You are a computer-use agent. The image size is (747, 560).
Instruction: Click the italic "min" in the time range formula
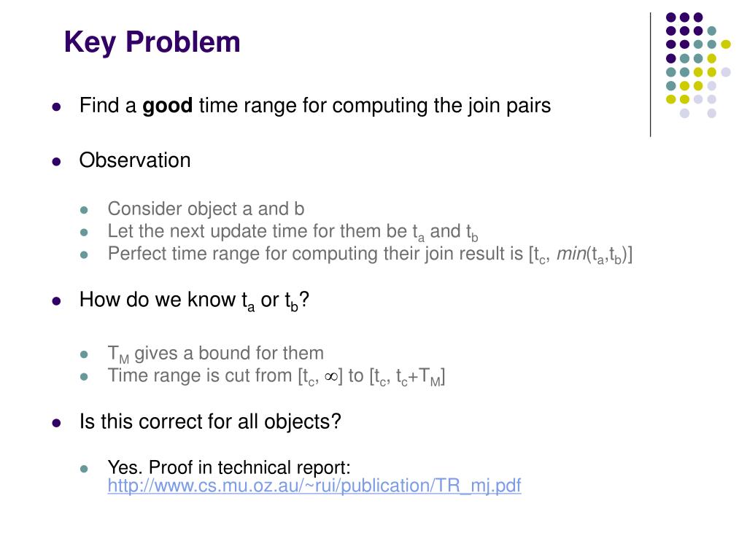click(x=571, y=254)
